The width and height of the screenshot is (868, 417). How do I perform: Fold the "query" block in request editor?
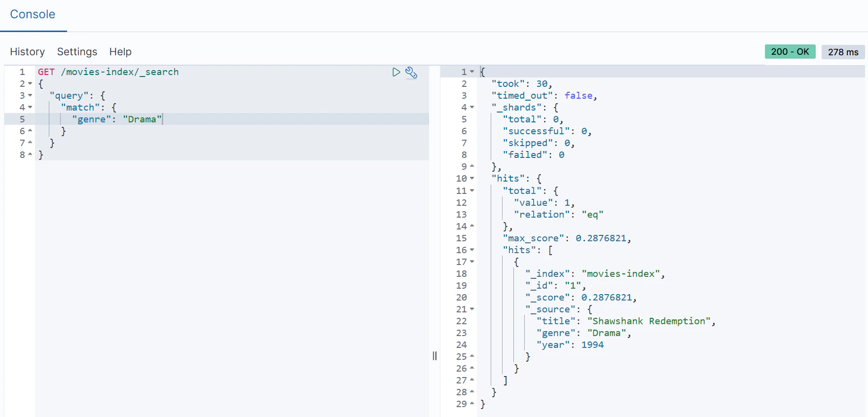point(30,95)
